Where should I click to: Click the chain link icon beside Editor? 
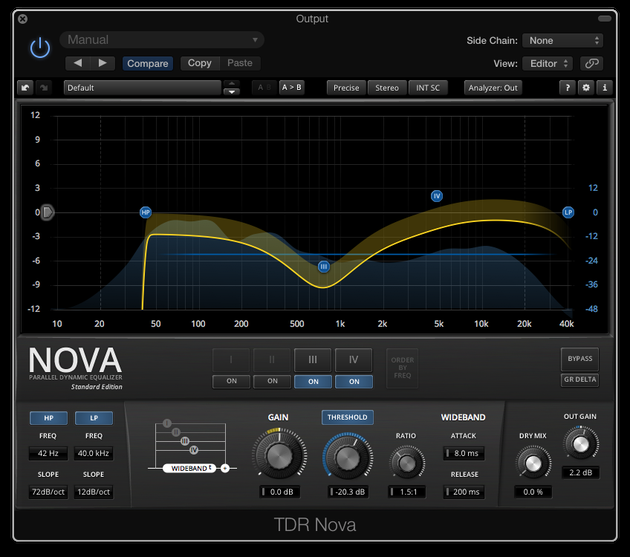tap(593, 63)
